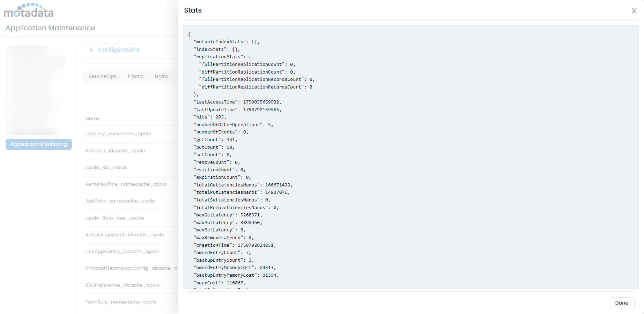Image resolution: width=644 pixels, height=314 pixels.
Task: Select the apolo_floto_tree_cache entry
Action: tap(115, 218)
